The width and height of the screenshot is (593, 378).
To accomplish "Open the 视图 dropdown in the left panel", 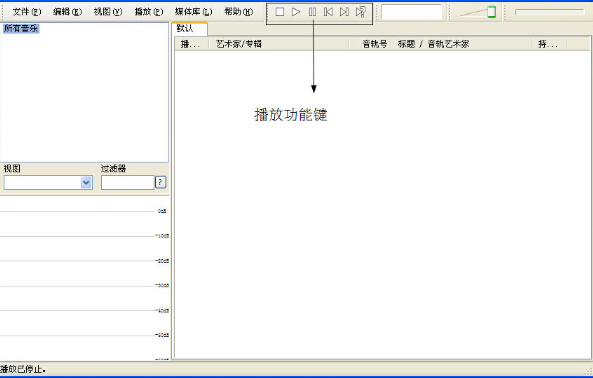I will click(48, 183).
